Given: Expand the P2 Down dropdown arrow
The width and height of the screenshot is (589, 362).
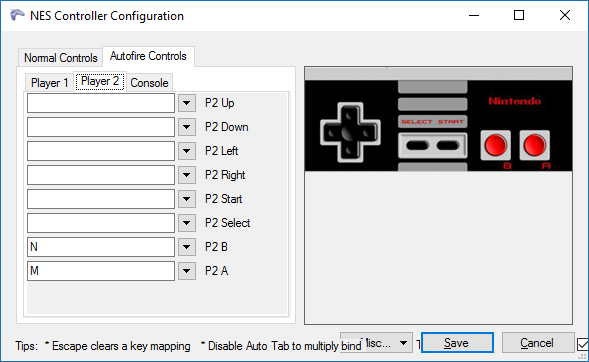Looking at the screenshot, I should [187, 127].
